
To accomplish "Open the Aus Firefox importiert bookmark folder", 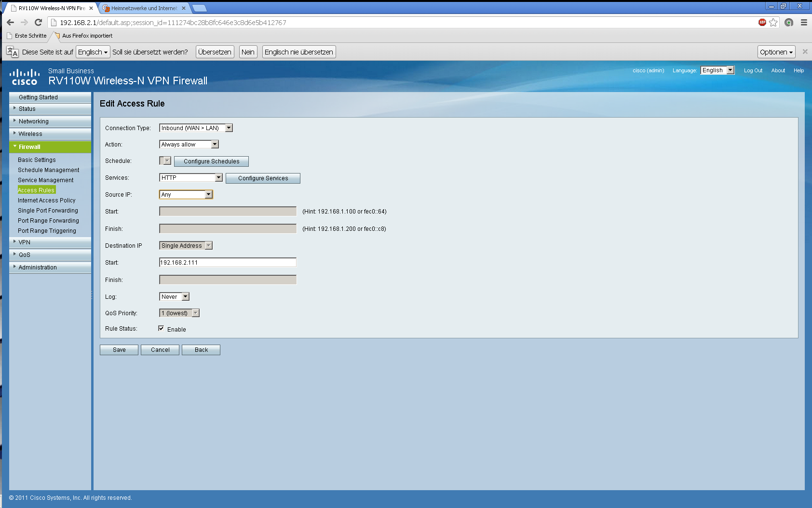I will click(x=83, y=36).
